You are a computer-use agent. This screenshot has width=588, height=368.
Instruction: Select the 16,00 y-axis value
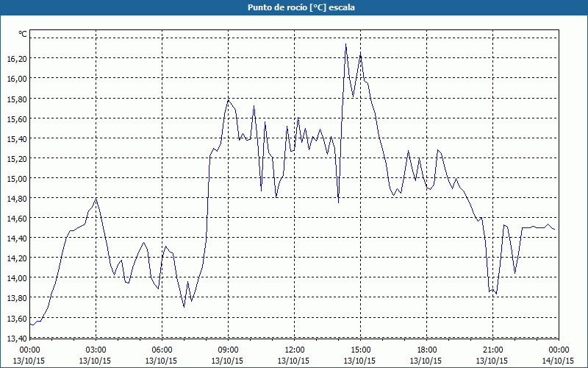[x=17, y=79]
